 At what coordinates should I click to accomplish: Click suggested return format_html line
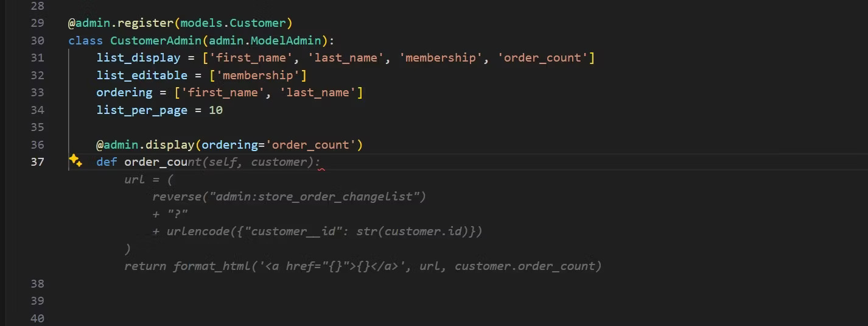click(x=363, y=266)
